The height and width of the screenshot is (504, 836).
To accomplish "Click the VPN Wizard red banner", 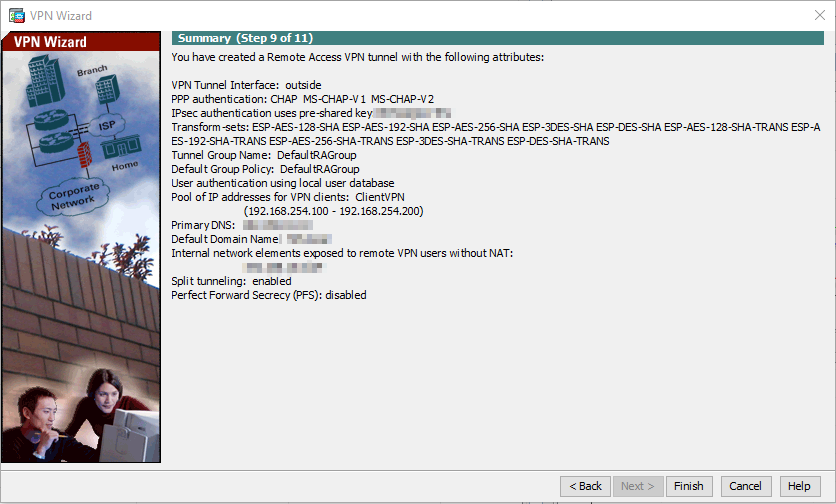I will pos(81,42).
